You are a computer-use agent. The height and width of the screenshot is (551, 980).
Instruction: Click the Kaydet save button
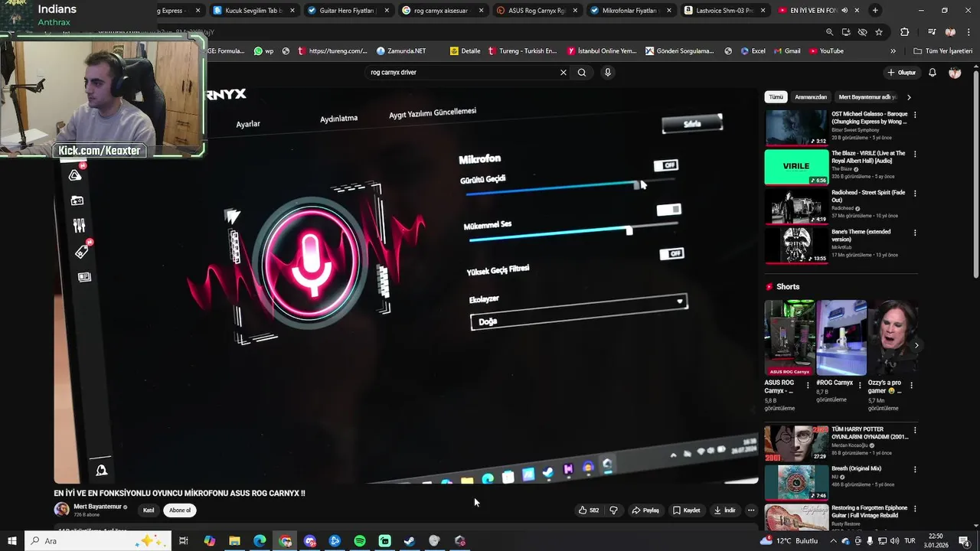687,510
